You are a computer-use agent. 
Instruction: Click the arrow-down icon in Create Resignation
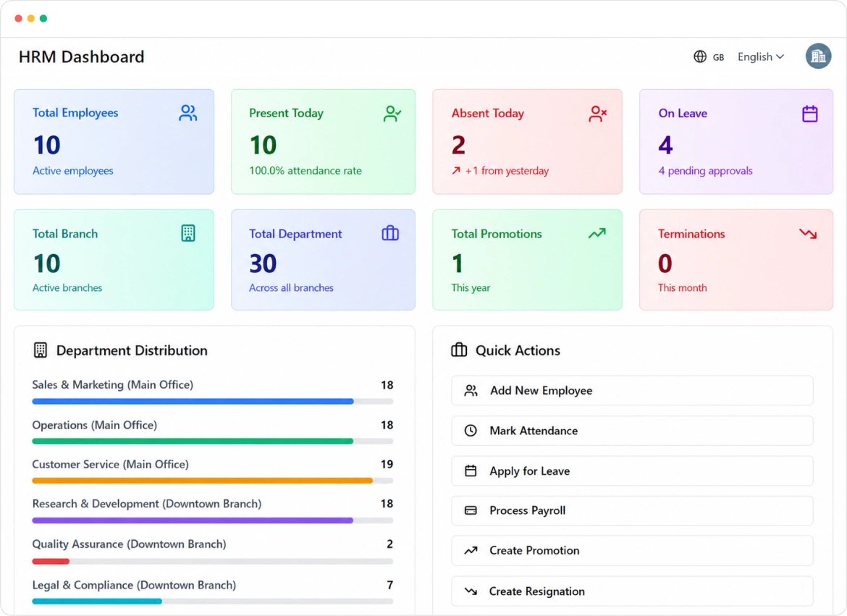[471, 591]
